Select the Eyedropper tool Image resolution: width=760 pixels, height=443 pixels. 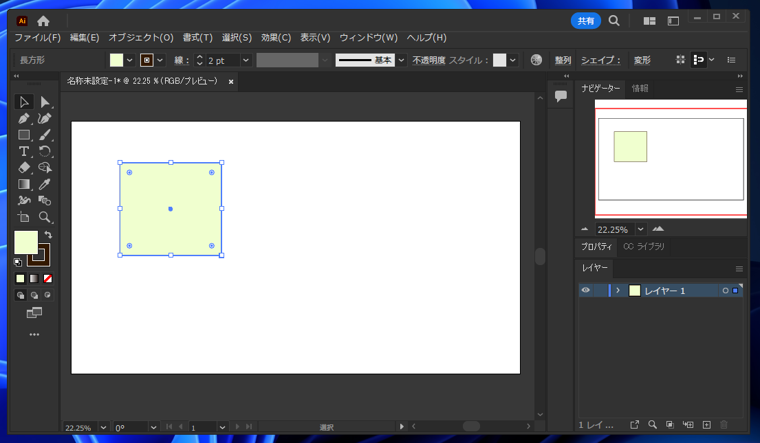click(45, 184)
